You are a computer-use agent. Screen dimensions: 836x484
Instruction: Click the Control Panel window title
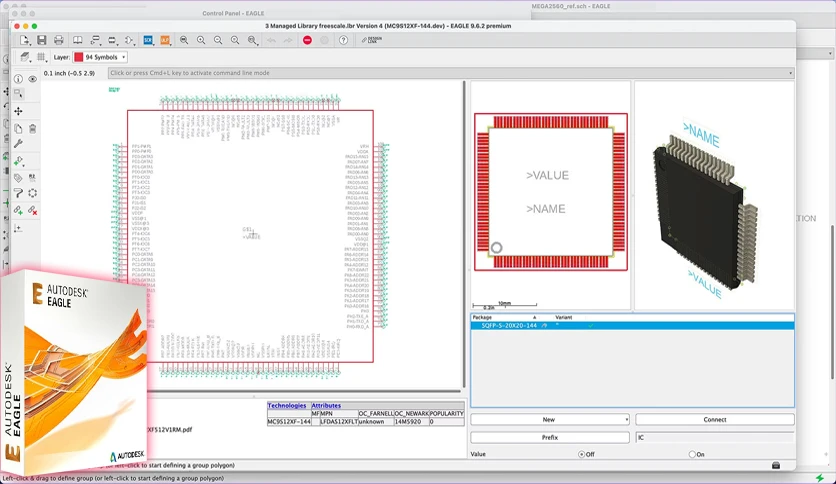point(233,13)
